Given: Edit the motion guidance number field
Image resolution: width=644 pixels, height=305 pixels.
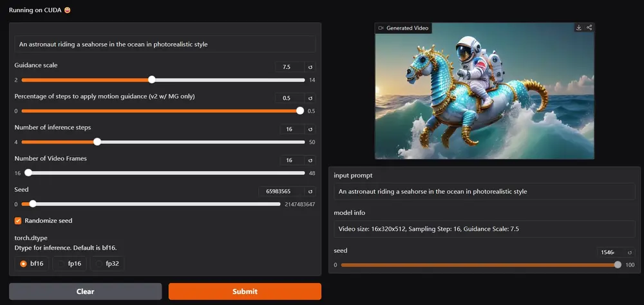Looking at the screenshot, I should click(x=290, y=98).
